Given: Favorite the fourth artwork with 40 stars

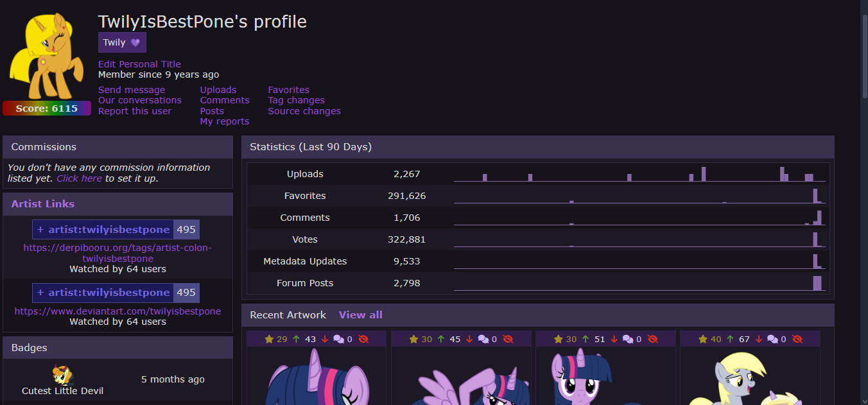Looking at the screenshot, I should click(x=702, y=339).
